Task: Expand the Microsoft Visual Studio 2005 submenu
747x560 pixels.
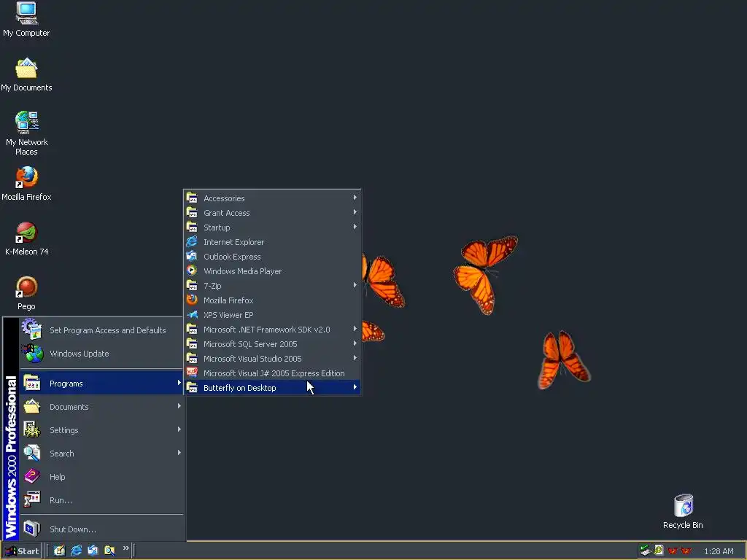Action: point(272,359)
